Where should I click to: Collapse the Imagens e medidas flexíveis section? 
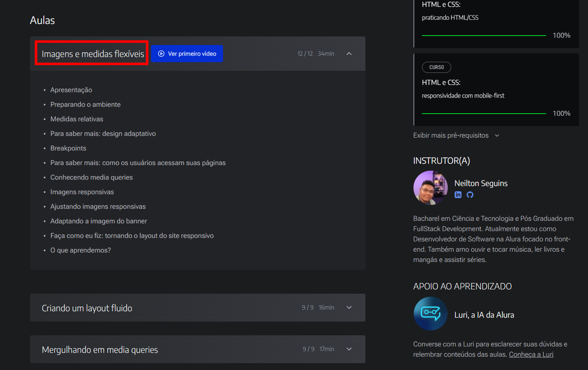[x=349, y=54]
